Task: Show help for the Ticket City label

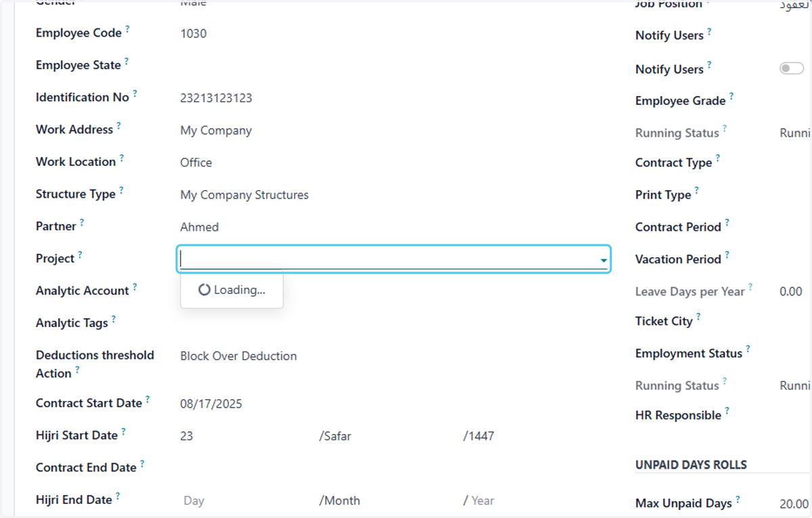Action: click(698, 317)
